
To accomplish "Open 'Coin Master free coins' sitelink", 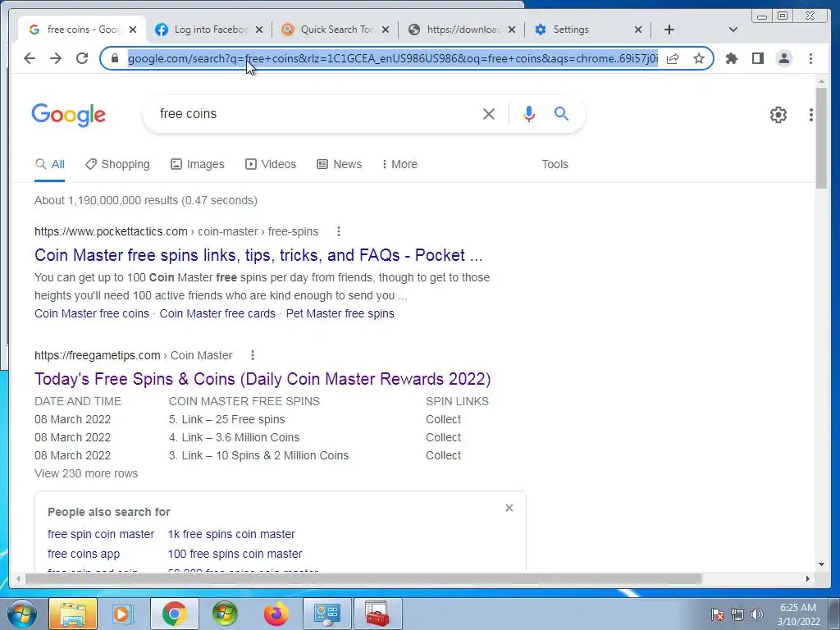I will click(92, 313).
